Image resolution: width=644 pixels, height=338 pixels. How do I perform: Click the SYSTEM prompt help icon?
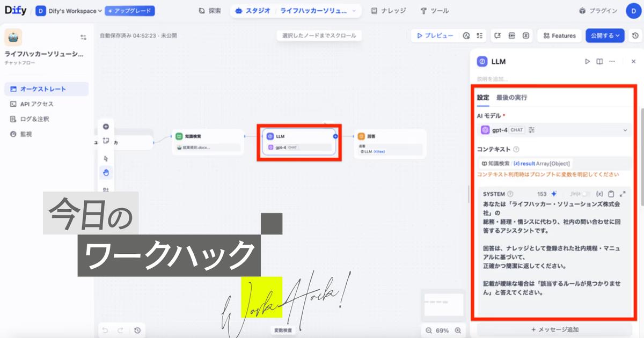coord(510,194)
